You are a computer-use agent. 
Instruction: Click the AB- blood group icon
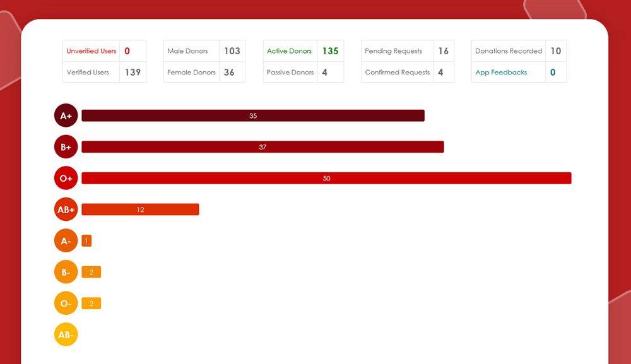(66, 334)
